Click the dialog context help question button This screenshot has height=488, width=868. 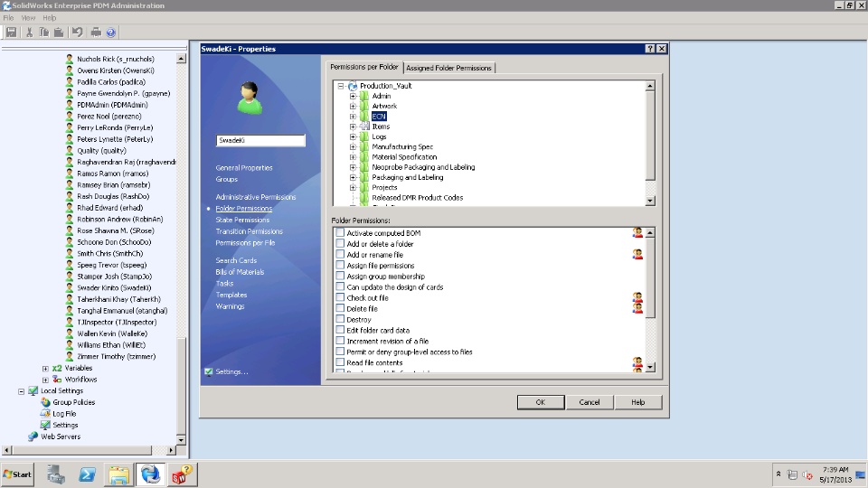pos(650,49)
